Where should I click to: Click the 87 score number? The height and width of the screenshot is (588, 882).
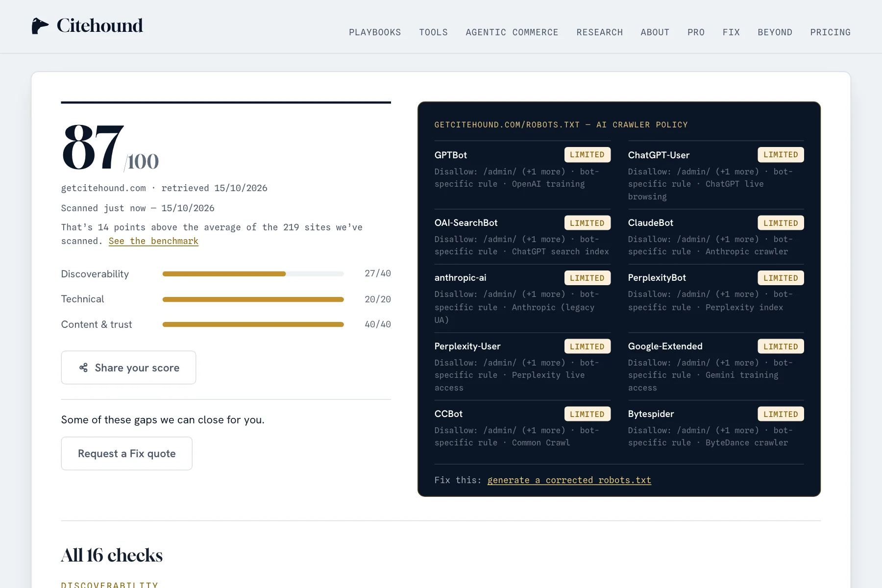(93, 147)
